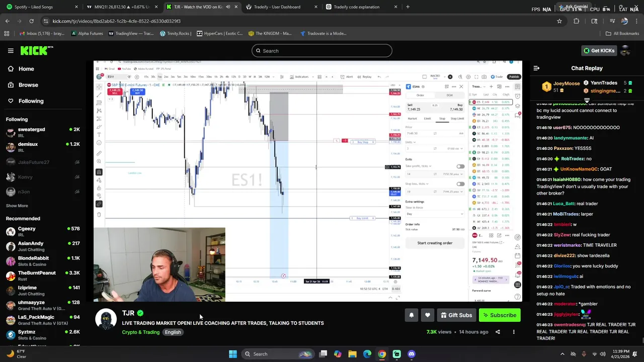Open the Kick hamburger menu
The height and width of the screenshot is (362, 644).
point(11,51)
